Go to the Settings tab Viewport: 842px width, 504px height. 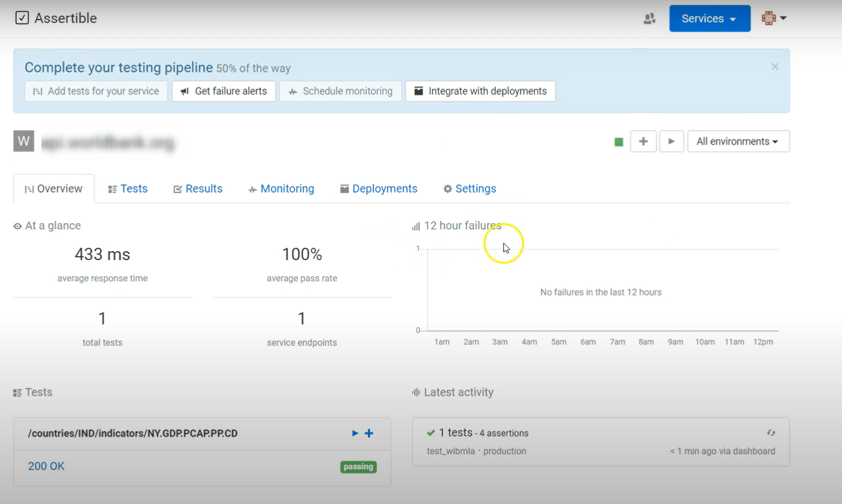click(470, 189)
